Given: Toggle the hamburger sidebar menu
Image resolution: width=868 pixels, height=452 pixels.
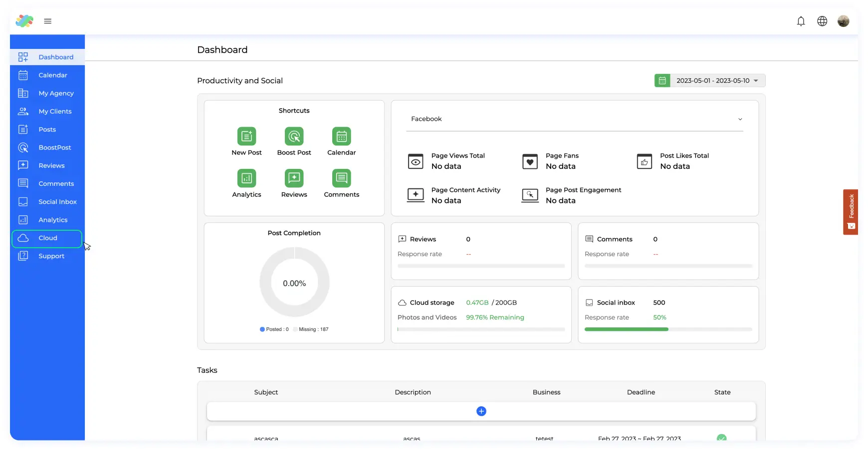Looking at the screenshot, I should 48,21.
